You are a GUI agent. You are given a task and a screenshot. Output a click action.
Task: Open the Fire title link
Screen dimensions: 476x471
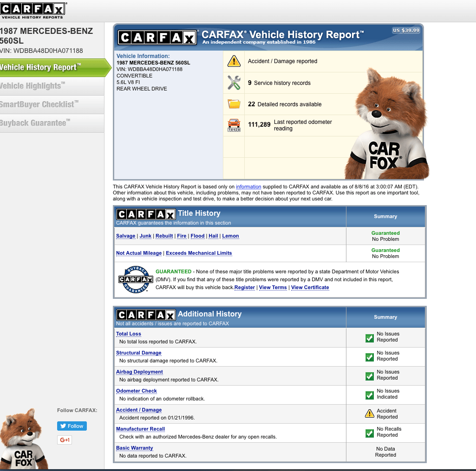pos(182,236)
